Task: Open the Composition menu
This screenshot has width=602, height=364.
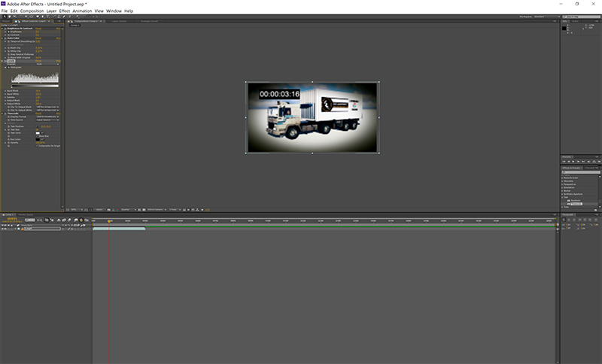Action: coord(32,11)
